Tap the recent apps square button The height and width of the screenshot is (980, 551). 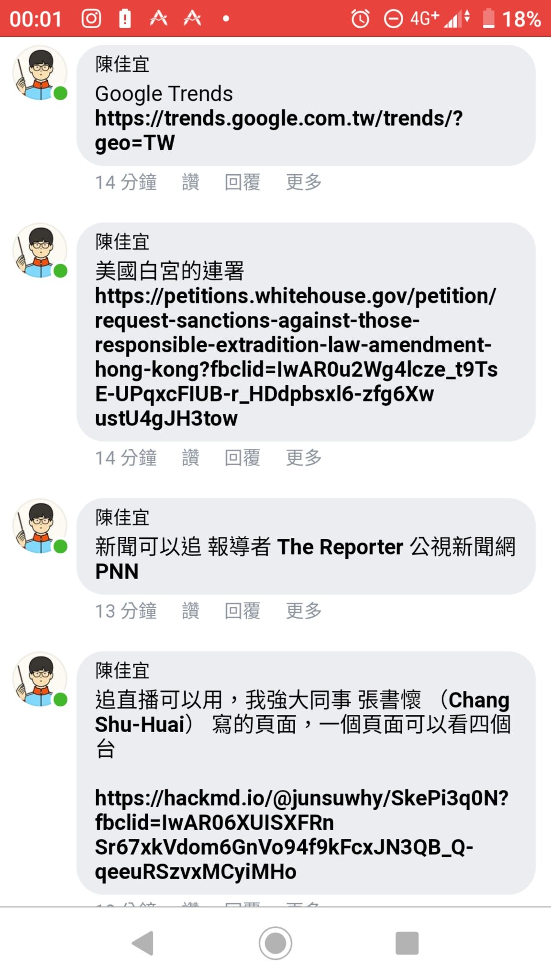point(407,943)
